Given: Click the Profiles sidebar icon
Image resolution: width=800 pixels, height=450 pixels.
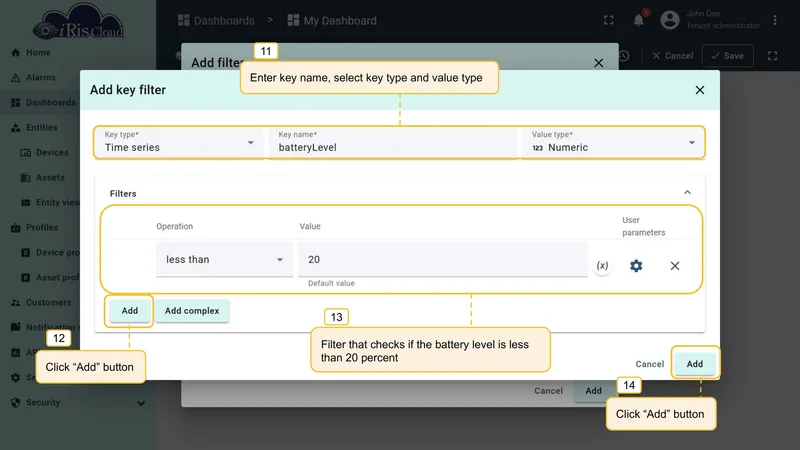Looking at the screenshot, I should pyautogui.click(x=16, y=228).
